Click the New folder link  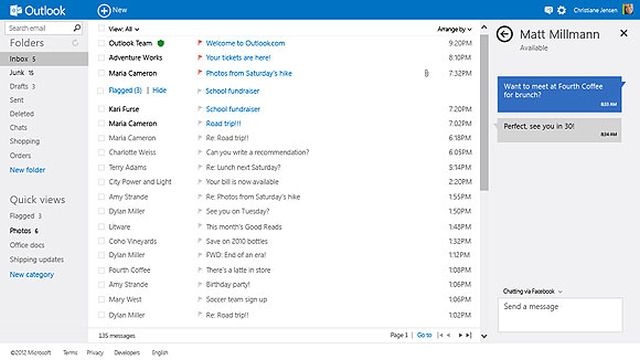pyautogui.click(x=27, y=170)
